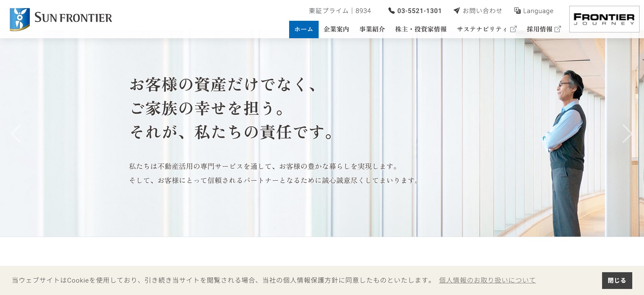This screenshot has height=295, width=644.
Task: Click the businessman photo in hero slide
Action: (565, 153)
